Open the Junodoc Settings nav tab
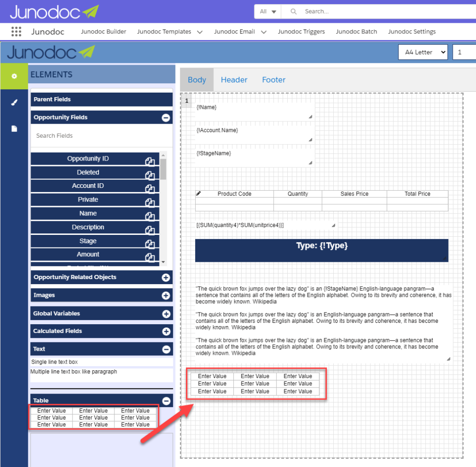This screenshot has width=476, height=467. tap(412, 32)
